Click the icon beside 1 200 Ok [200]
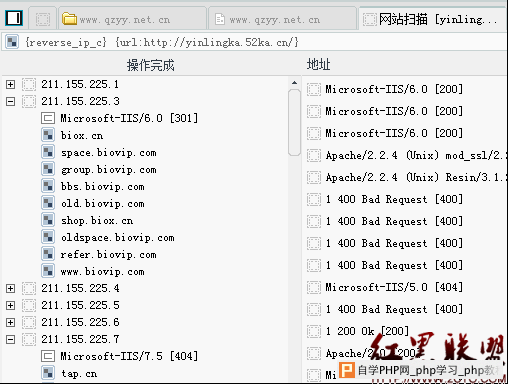 coord(314,331)
